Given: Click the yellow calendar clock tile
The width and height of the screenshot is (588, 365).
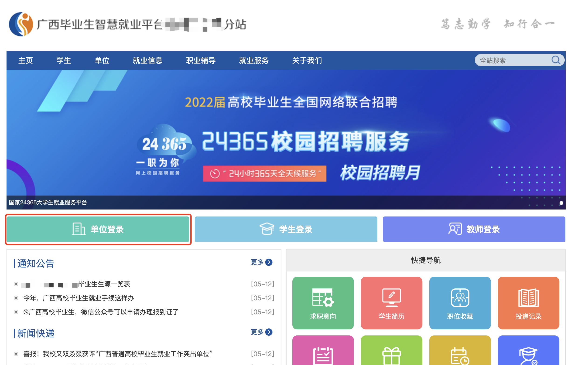Looking at the screenshot, I should point(460,351).
